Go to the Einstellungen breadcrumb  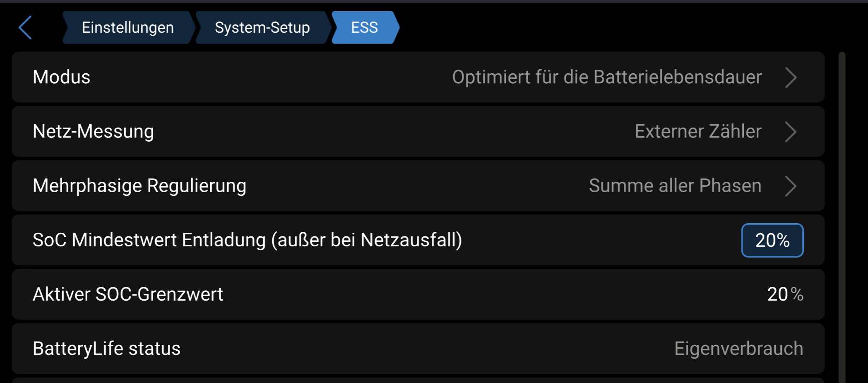[127, 28]
